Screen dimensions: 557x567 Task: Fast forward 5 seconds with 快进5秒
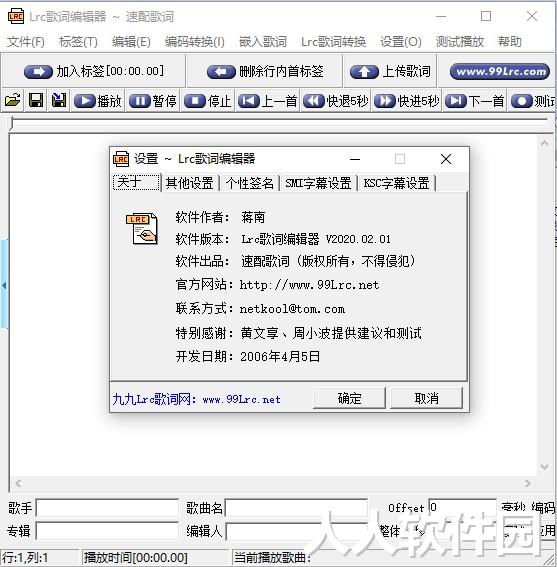point(407,101)
